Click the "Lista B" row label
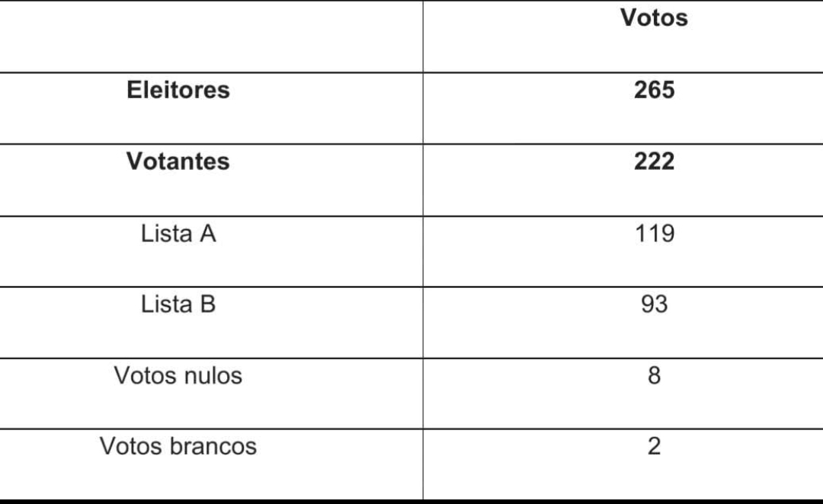Viewport: 823px width, 504px height. tap(178, 305)
